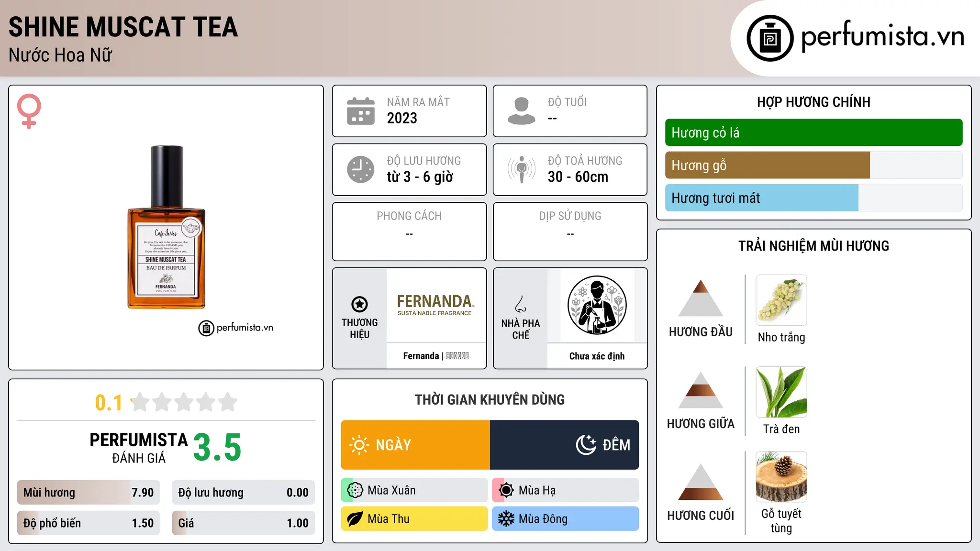The height and width of the screenshot is (551, 980).
Task: Open the Nho trắng grape thumbnail
Action: click(x=781, y=300)
